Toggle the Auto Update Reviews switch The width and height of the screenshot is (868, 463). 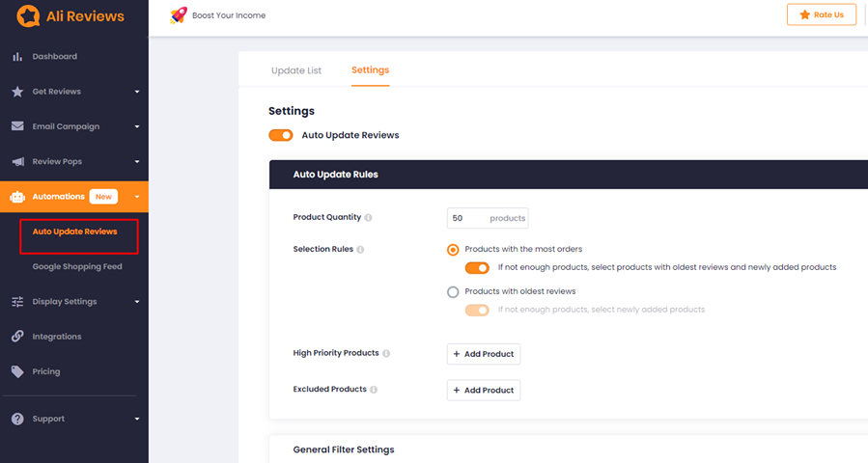click(281, 136)
